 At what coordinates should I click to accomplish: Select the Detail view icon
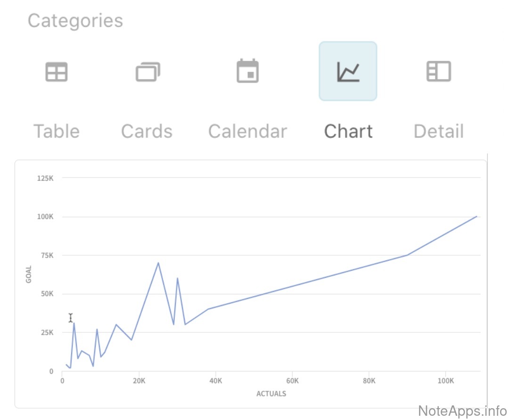(438, 71)
